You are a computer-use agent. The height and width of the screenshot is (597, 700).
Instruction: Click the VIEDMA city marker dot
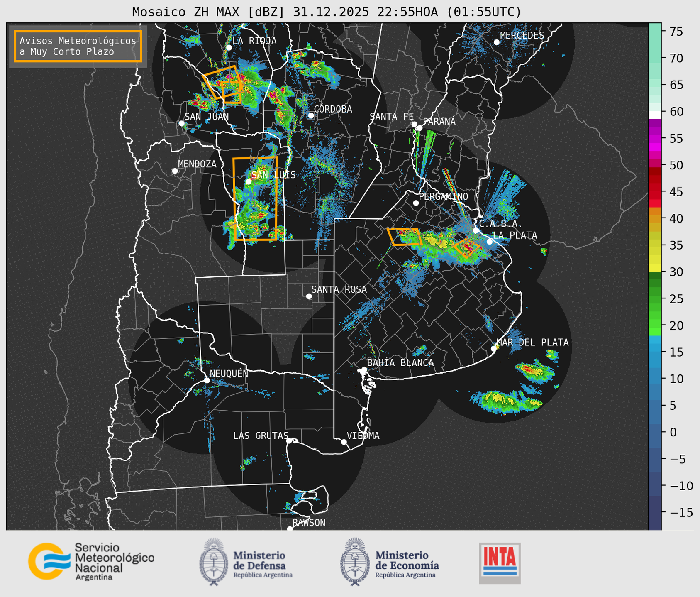point(344,442)
